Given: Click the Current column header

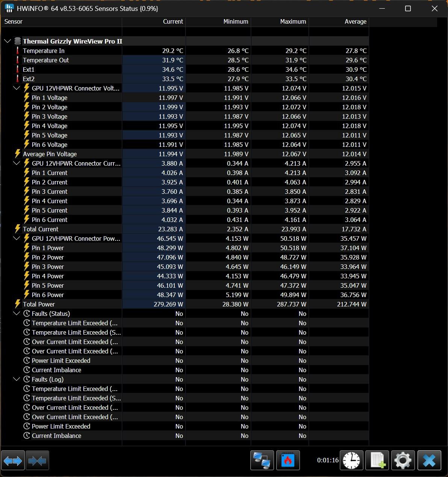Looking at the screenshot, I should point(154,22).
